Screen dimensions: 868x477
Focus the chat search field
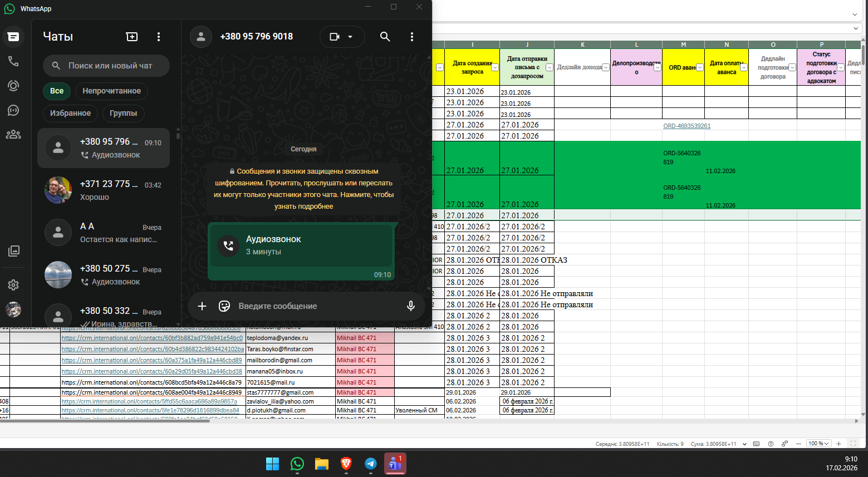click(x=106, y=66)
